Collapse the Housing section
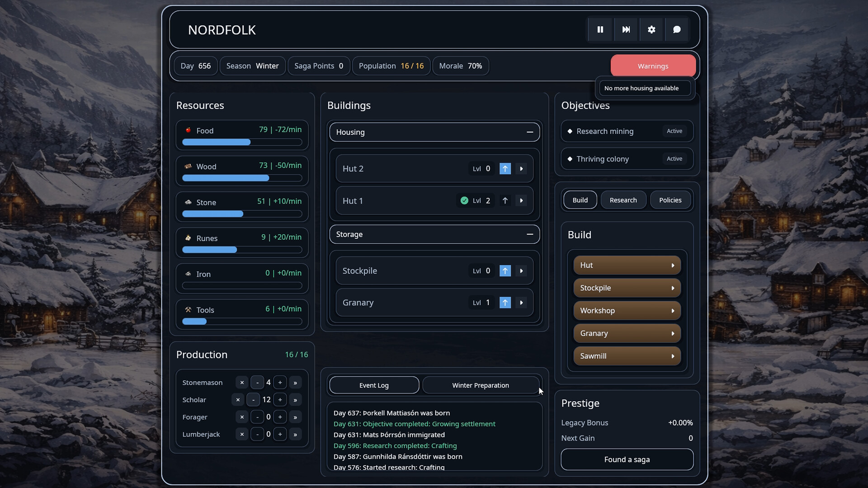Viewport: 868px width, 488px height. pos(530,132)
